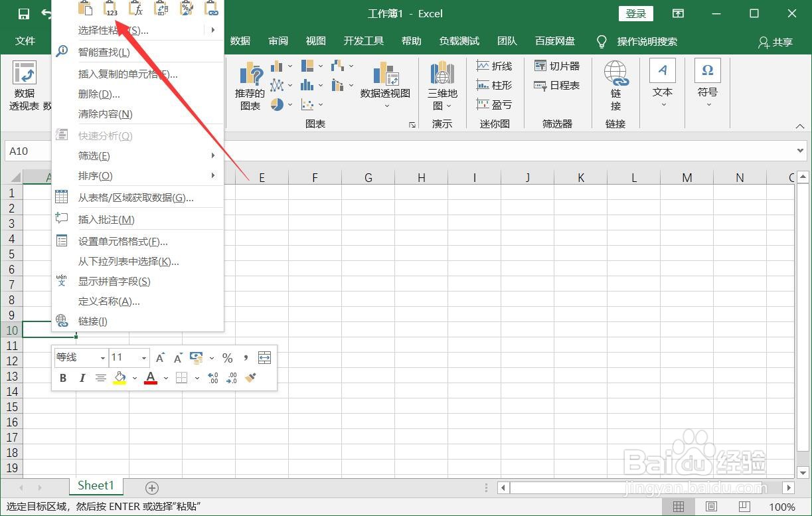Open Recommended Charts (推荐的图表)

click(250, 86)
